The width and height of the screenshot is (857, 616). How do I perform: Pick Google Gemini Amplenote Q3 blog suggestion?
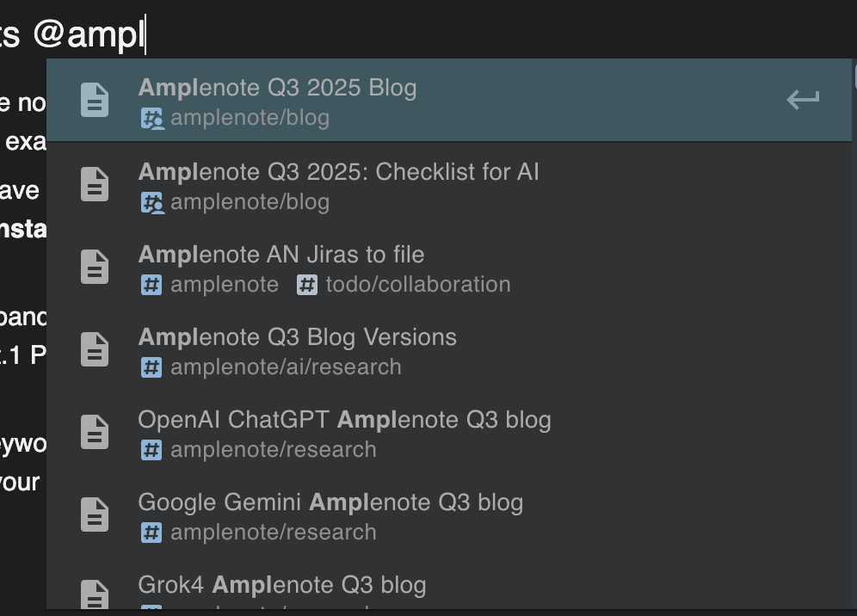click(x=330, y=502)
